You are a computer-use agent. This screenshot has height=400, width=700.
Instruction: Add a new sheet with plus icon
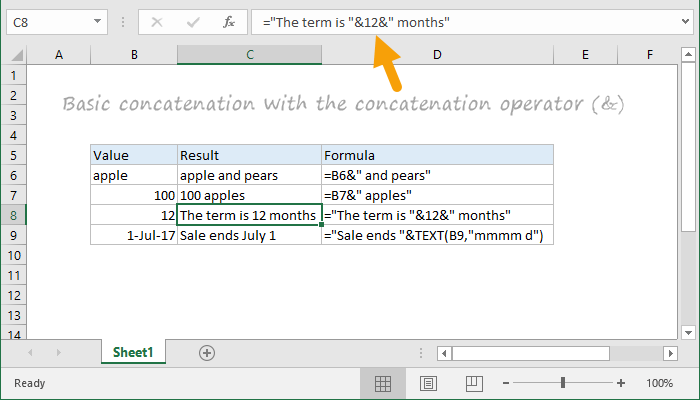click(207, 352)
